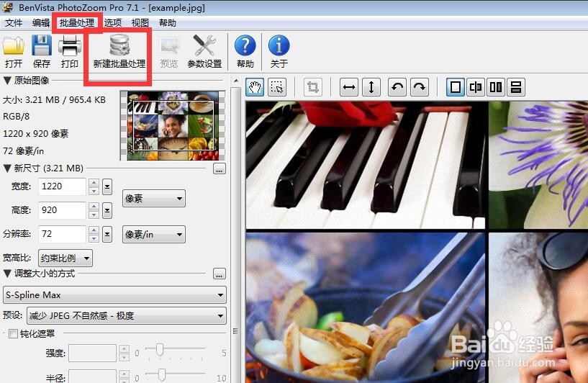Increase 宽度 with up stepper
The height and width of the screenshot is (383, 588).
pyautogui.click(x=94, y=183)
